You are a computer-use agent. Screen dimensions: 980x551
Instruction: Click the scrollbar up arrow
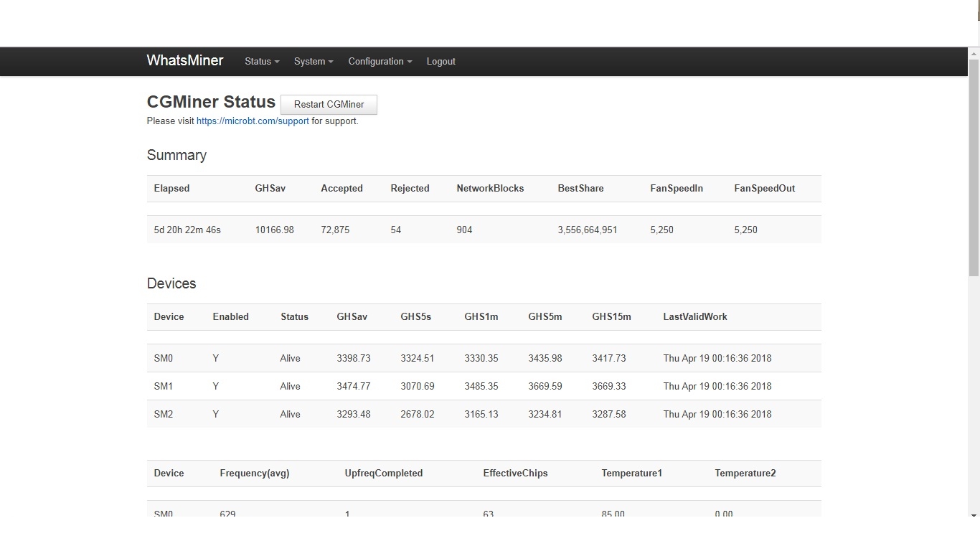974,53
